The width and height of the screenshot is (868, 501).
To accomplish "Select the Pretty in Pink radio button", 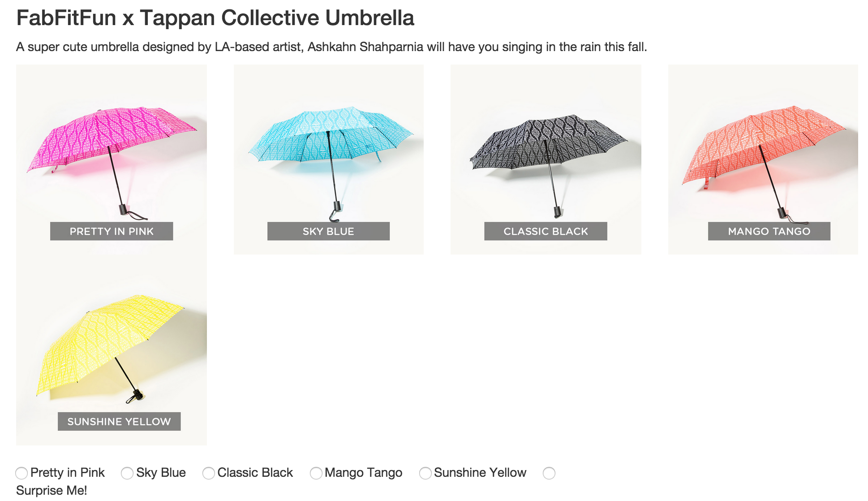I will [x=21, y=473].
